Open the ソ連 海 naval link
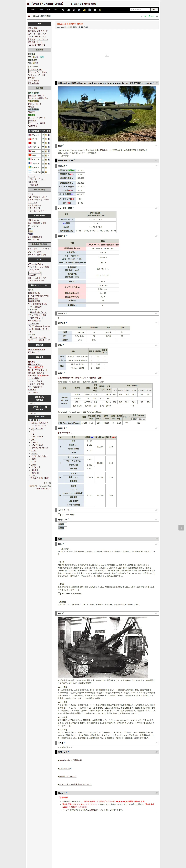This screenshot has height=868, width=186. click(49, 143)
